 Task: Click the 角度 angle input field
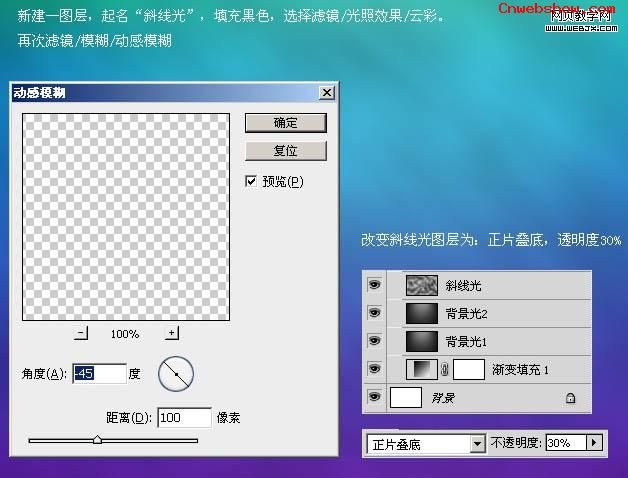[x=99, y=374]
